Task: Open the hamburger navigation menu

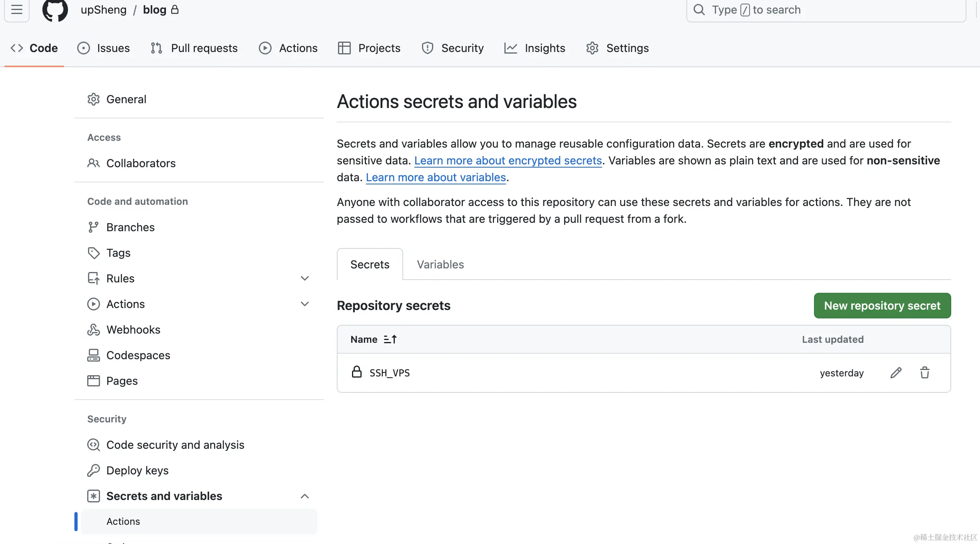Action: [x=17, y=10]
